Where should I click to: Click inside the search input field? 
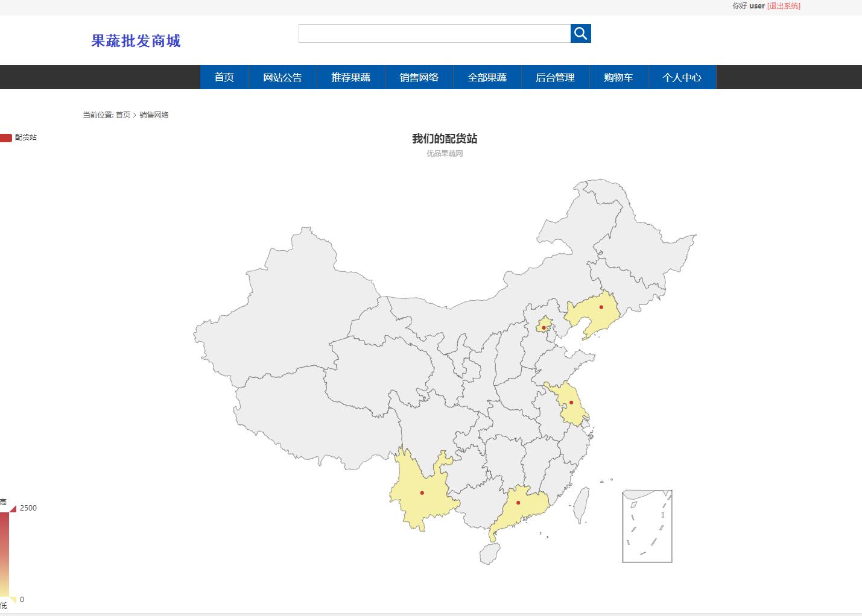434,33
